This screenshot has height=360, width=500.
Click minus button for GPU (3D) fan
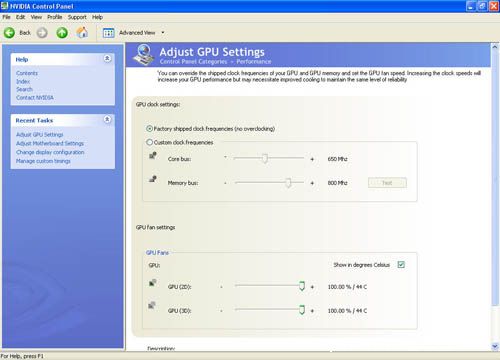[x=221, y=311]
